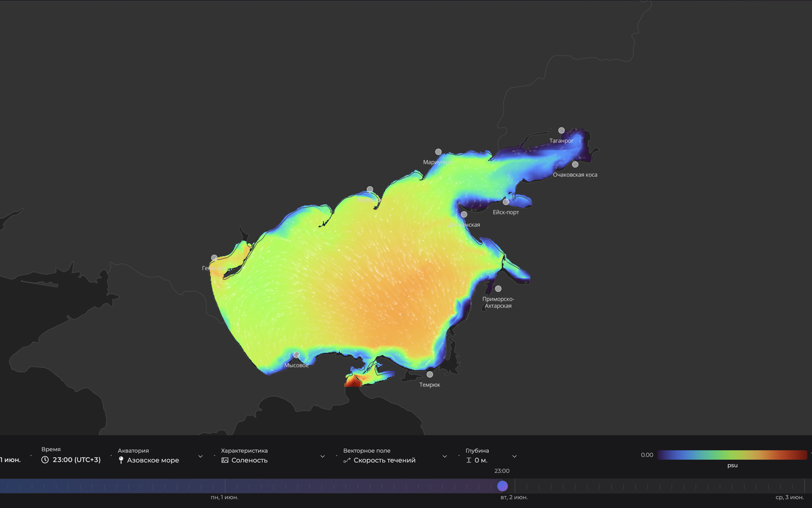Select the Мариуполь station marker
Viewport: 812px width, 508px height.
click(x=438, y=152)
